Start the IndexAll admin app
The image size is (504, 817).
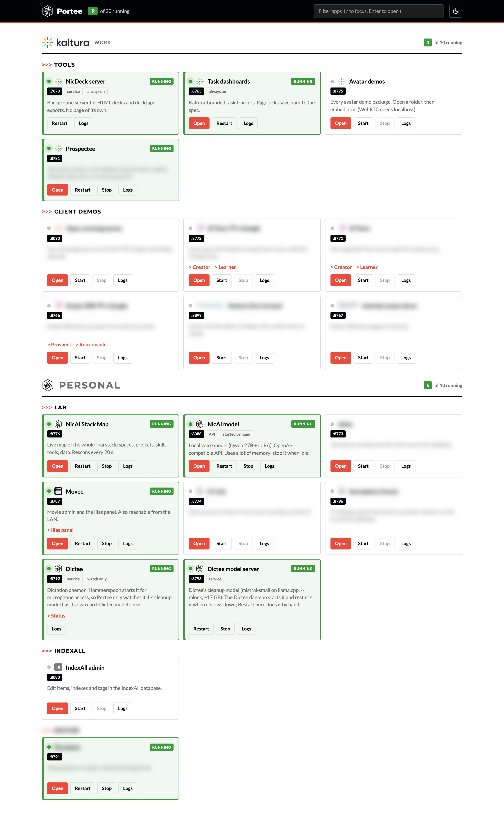pos(80,708)
